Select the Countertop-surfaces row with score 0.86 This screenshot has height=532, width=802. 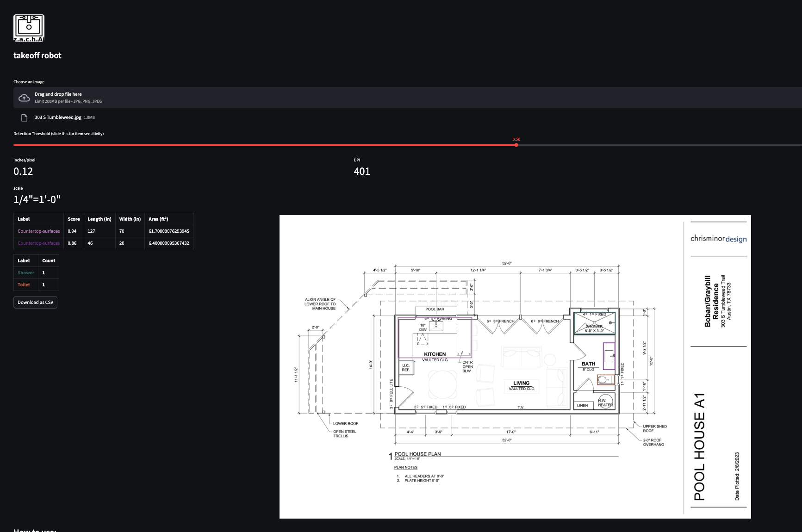pyautogui.click(x=38, y=243)
